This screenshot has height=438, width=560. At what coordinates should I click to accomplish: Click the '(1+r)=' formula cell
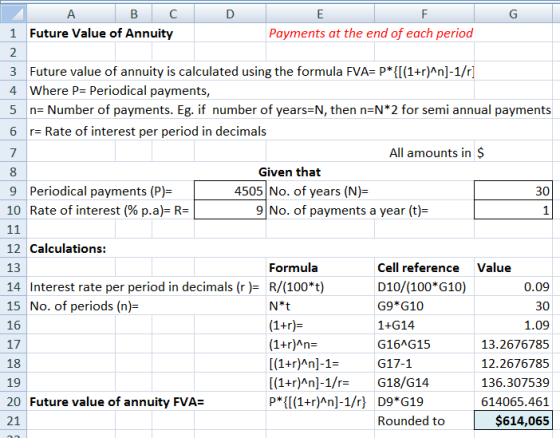[320, 325]
